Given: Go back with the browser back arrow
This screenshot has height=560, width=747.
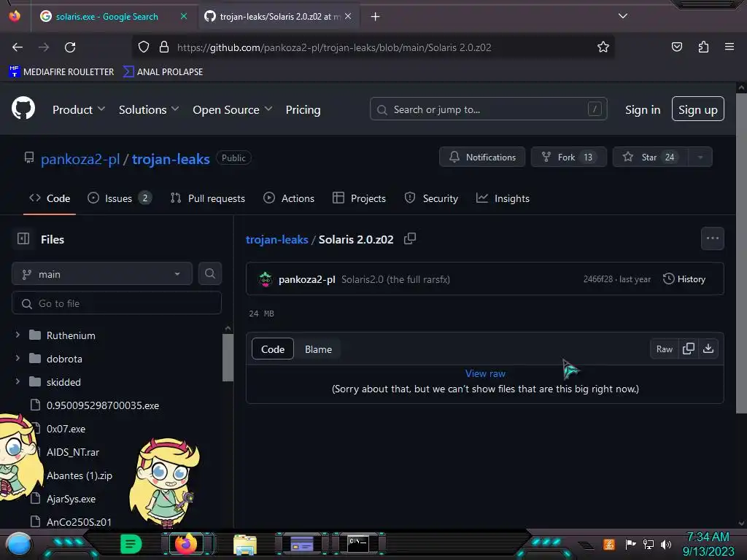Looking at the screenshot, I should (18, 47).
